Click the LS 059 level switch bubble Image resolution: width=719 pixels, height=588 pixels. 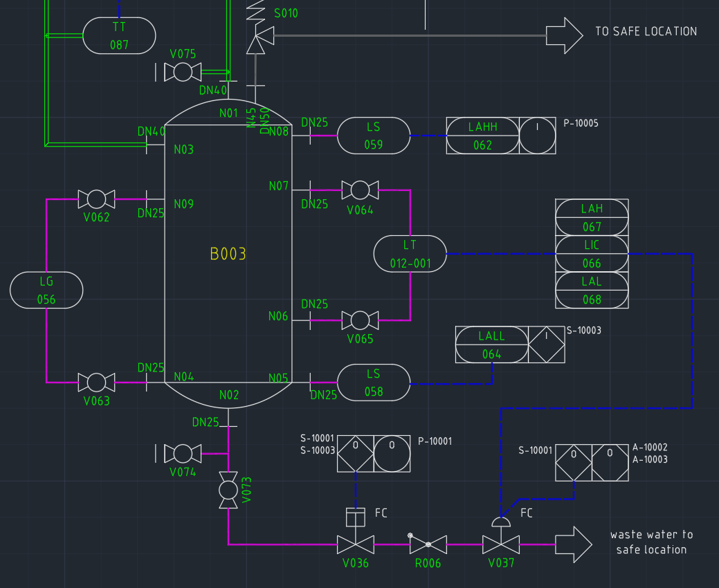[374, 136]
